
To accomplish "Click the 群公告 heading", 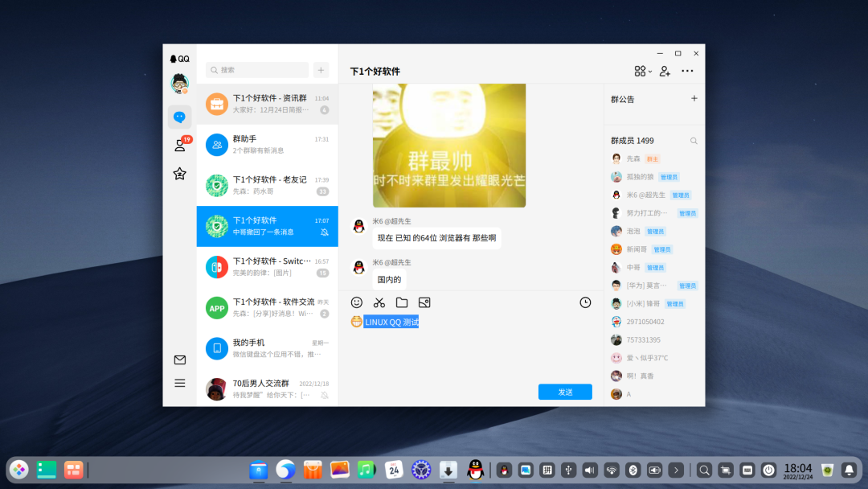I will 622,100.
